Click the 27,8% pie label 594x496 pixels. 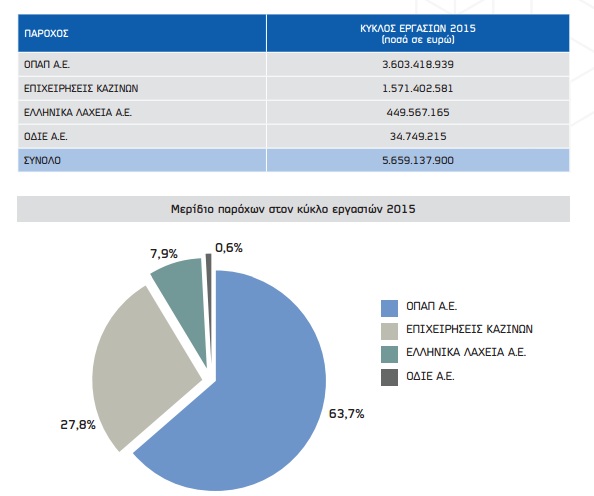pyautogui.click(x=78, y=425)
